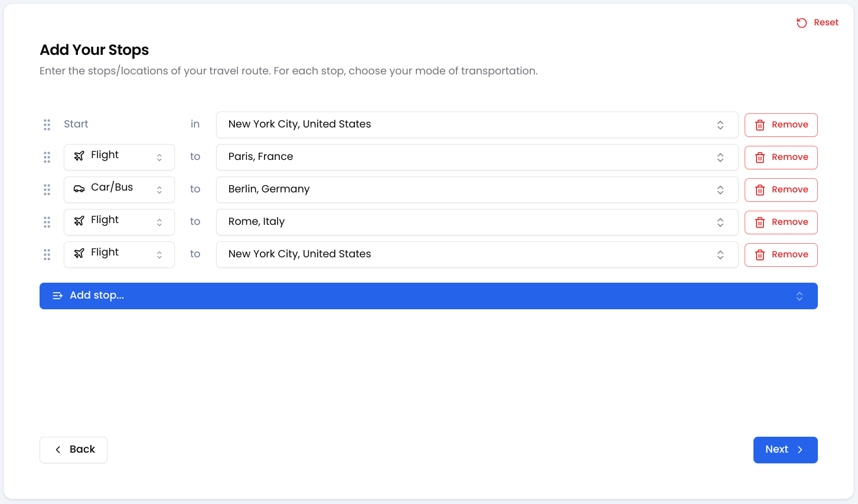
Task: Change Car/Bus transport mode for Berlin
Action: (119, 189)
